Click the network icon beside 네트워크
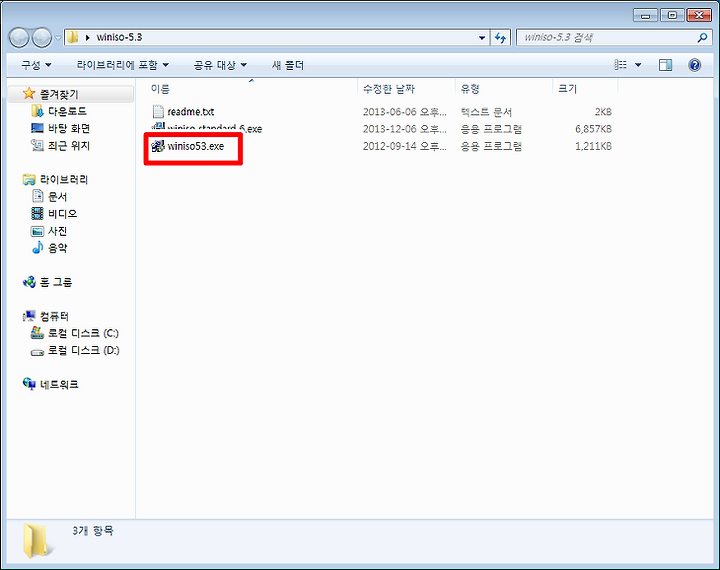 29,384
